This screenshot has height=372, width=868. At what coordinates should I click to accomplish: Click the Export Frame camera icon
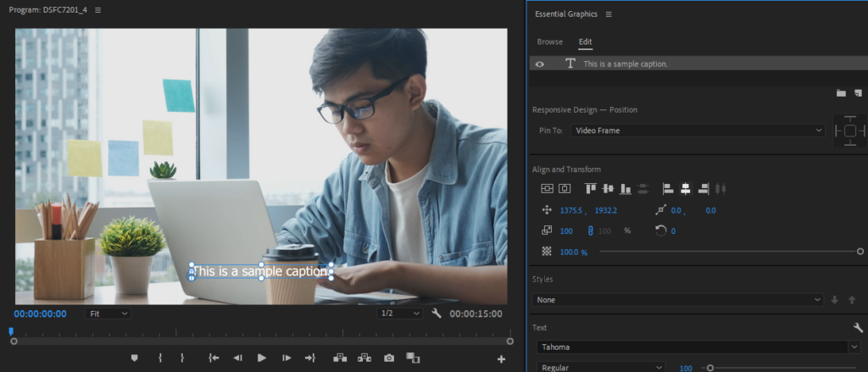click(x=389, y=358)
